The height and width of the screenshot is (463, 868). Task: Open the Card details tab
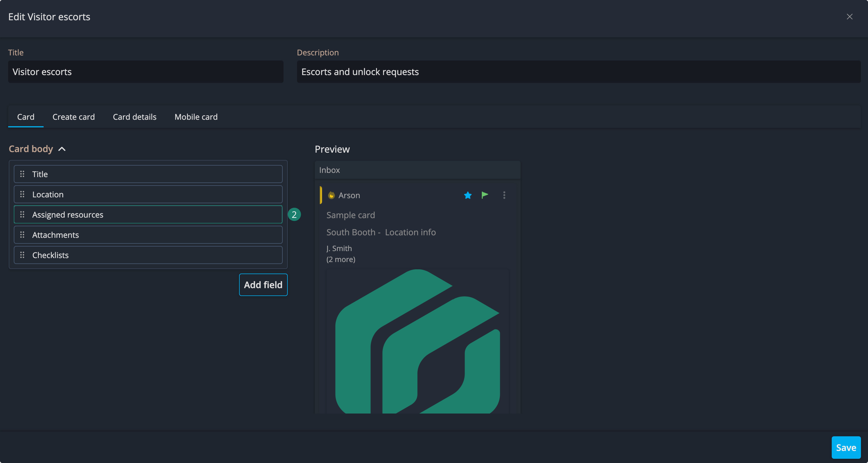coord(134,117)
